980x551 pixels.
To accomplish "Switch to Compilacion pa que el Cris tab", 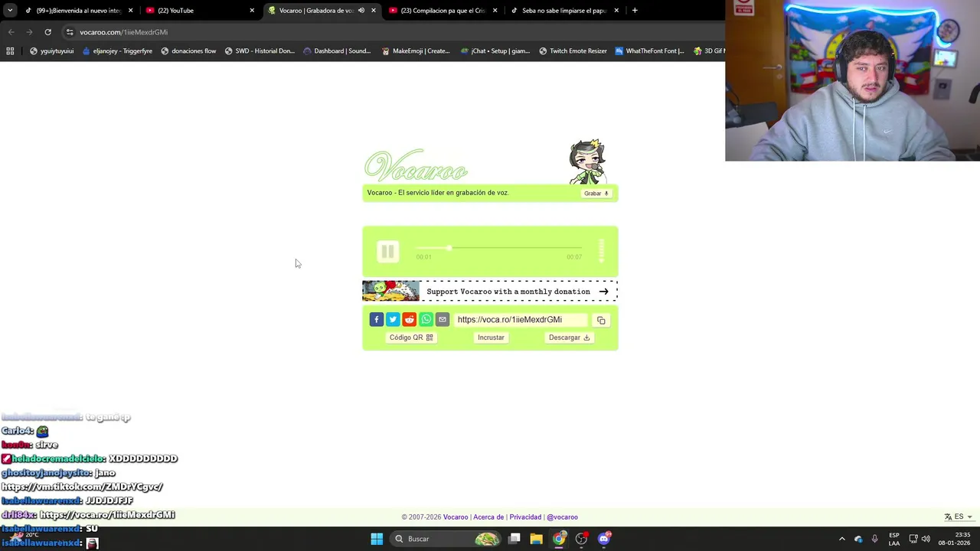I will [444, 11].
